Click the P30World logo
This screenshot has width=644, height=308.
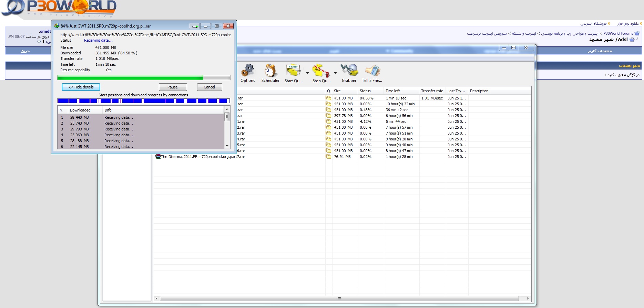(59, 9)
